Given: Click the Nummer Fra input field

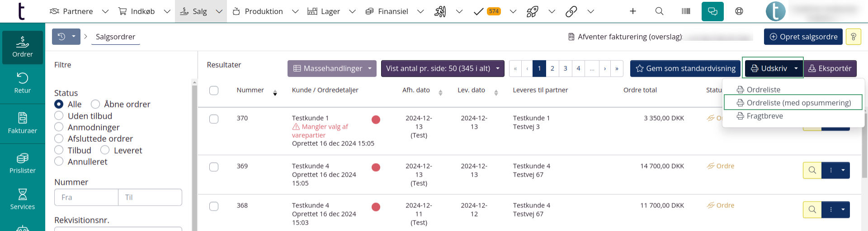Looking at the screenshot, I should click(86, 197).
